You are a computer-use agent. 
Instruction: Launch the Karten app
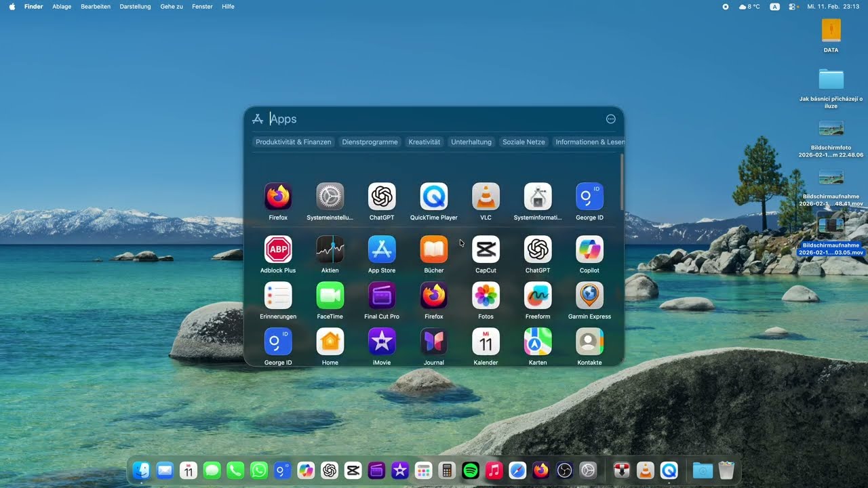click(538, 342)
